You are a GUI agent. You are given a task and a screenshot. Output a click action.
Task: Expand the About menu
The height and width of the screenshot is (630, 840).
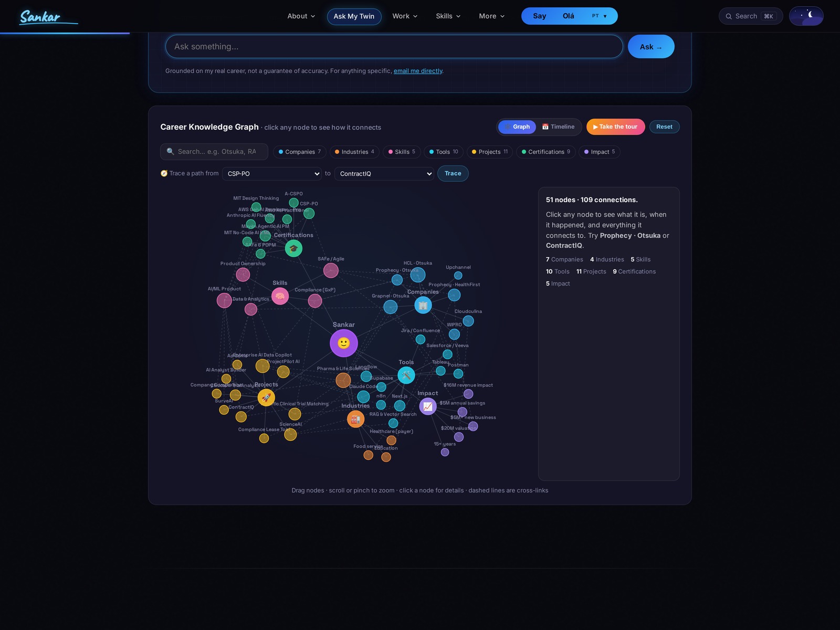coord(301,16)
